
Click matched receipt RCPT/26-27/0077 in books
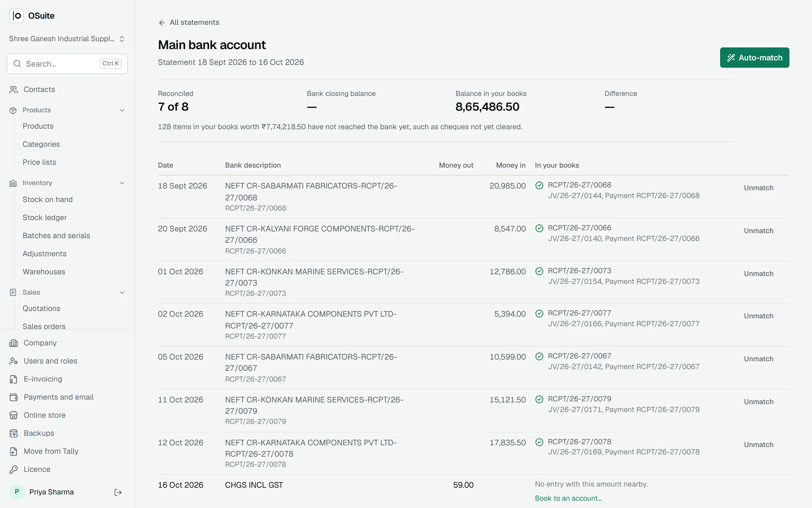pyautogui.click(x=579, y=313)
